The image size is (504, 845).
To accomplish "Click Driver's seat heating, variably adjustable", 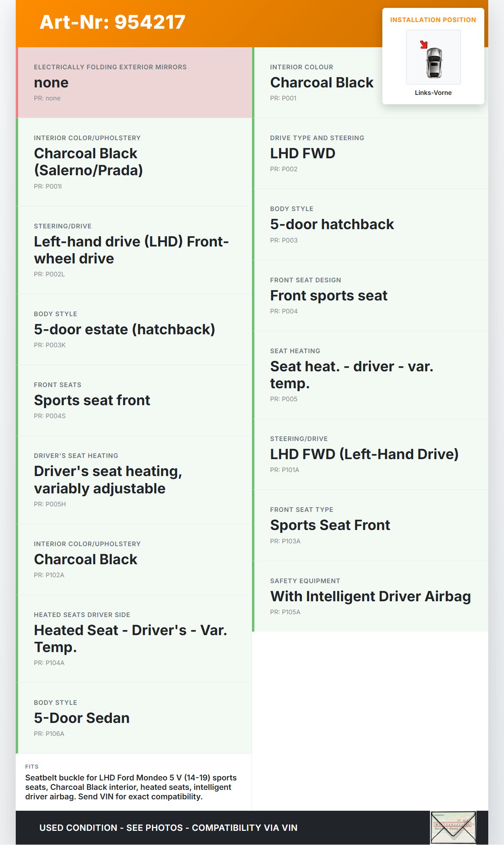I will coord(108,480).
